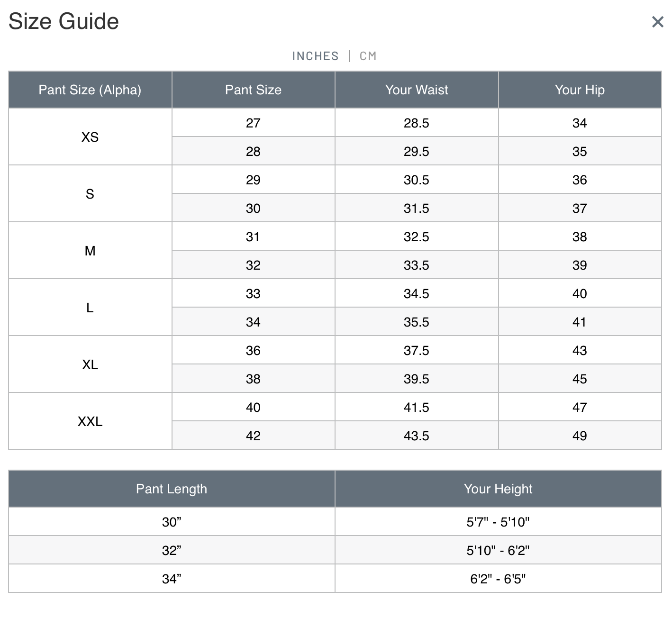Click waist measurement 32.5 cell
Screen dimensions: 672x618
(417, 237)
